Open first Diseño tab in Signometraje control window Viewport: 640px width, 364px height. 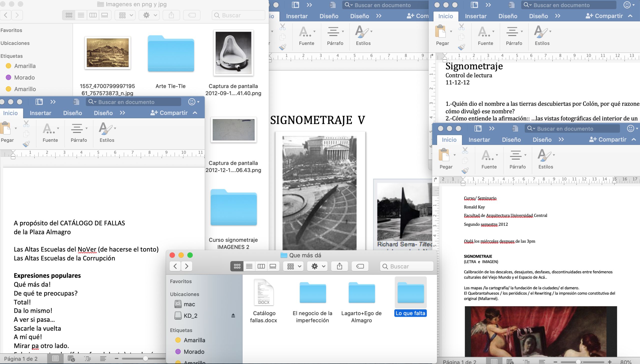(507, 16)
